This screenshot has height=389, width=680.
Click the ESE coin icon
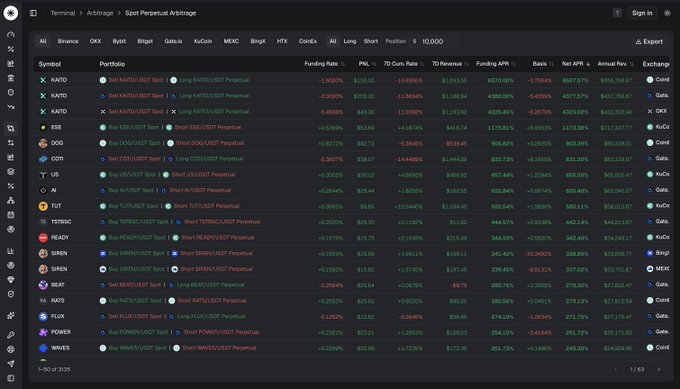click(43, 127)
